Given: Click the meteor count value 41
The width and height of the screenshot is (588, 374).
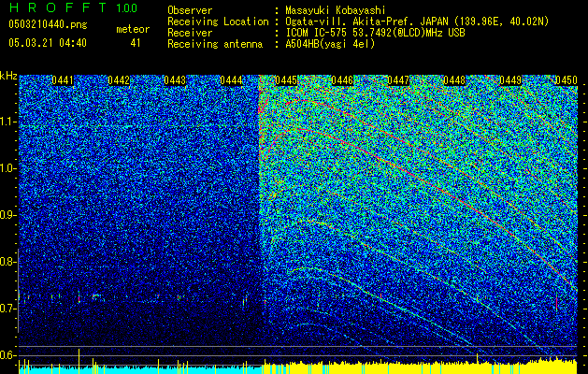Looking at the screenshot, I should tap(136, 43).
